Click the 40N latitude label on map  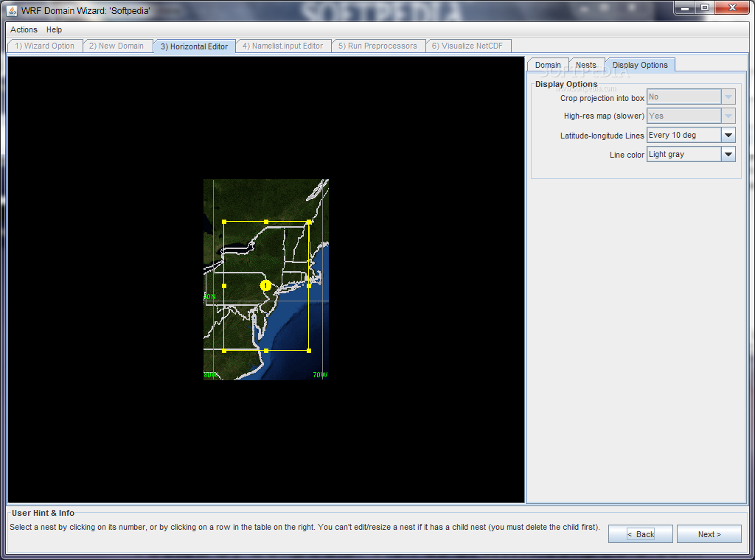[x=210, y=297]
